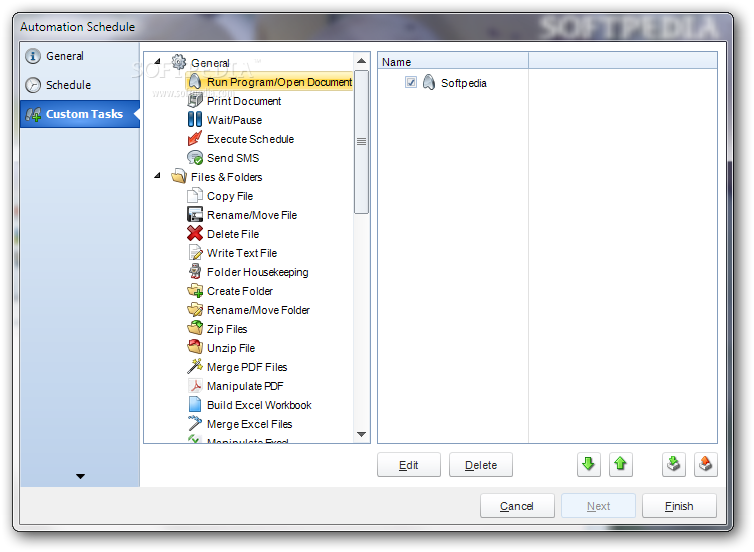Select the Write Text File label
The width and height of the screenshot is (754, 552).
tap(242, 253)
